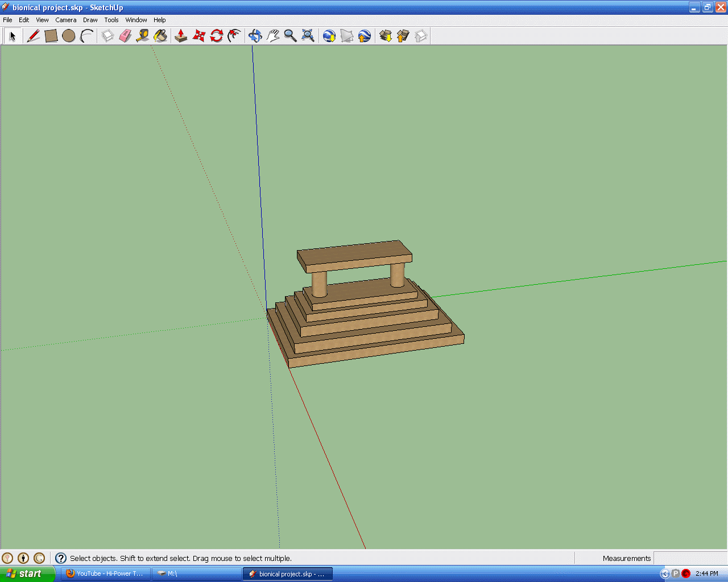Click the question mark help icon in status bar
The height and width of the screenshot is (582, 728).
tap(61, 558)
